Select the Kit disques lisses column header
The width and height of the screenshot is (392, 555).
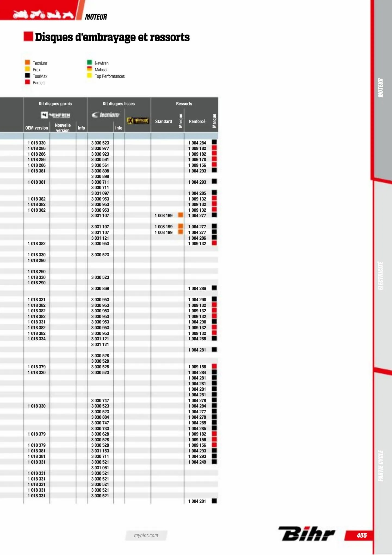[x=119, y=104]
